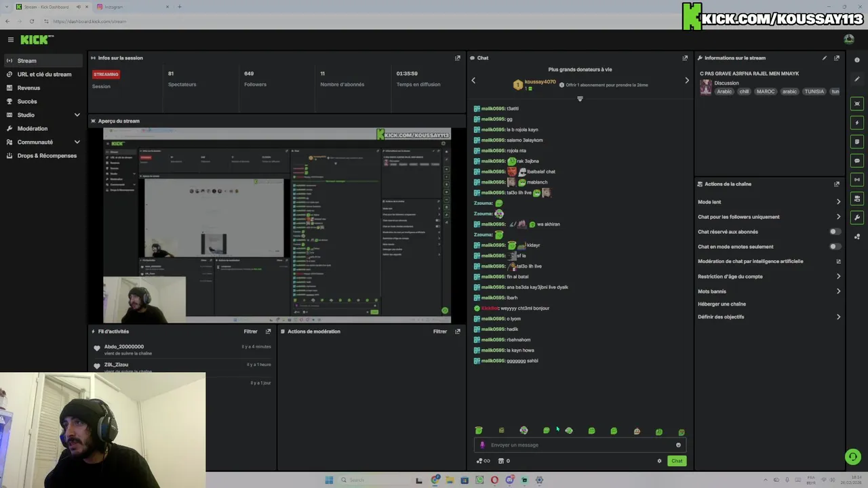
Task: Switch to the Instagram browser tab
Action: click(132, 7)
